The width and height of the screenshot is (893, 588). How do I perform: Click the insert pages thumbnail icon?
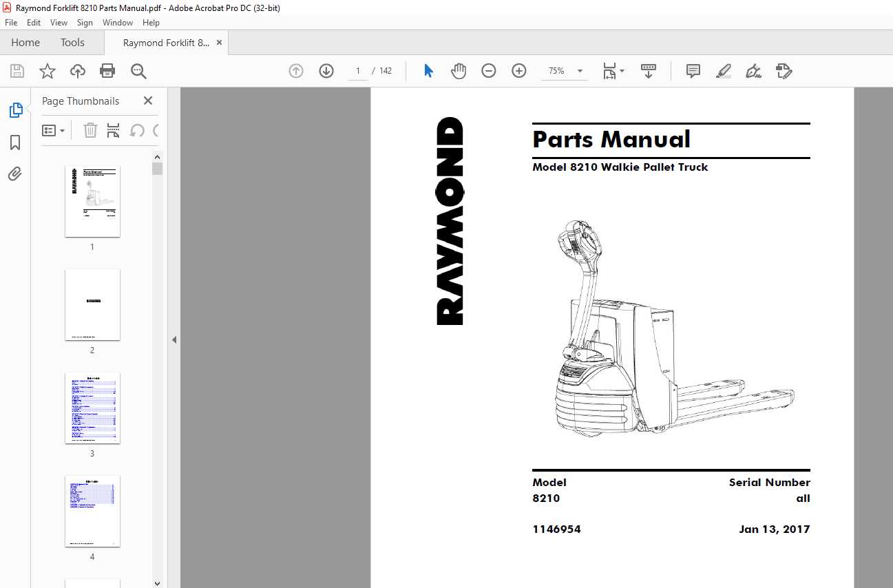coord(114,130)
